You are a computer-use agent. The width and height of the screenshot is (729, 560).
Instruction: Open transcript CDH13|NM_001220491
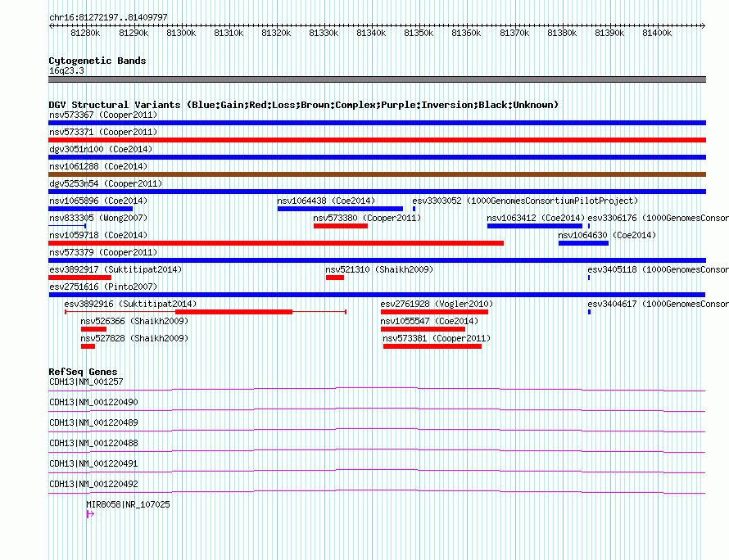pyautogui.click(x=377, y=472)
